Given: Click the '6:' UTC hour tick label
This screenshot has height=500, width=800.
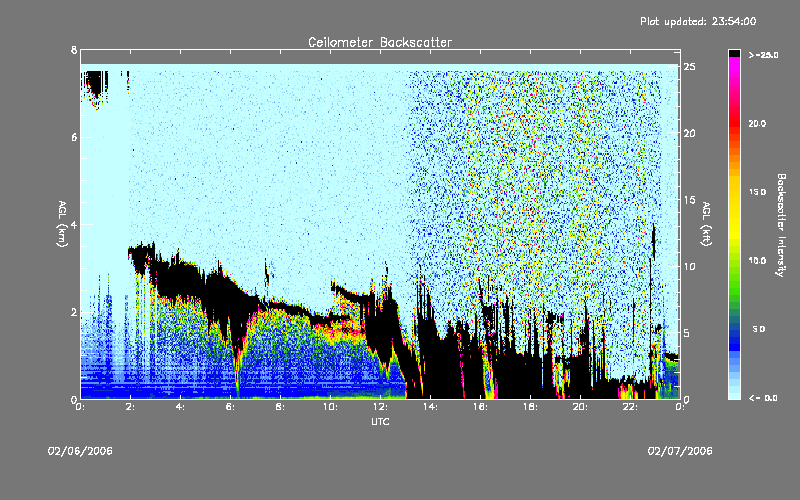Looking at the screenshot, I should coord(230,407).
